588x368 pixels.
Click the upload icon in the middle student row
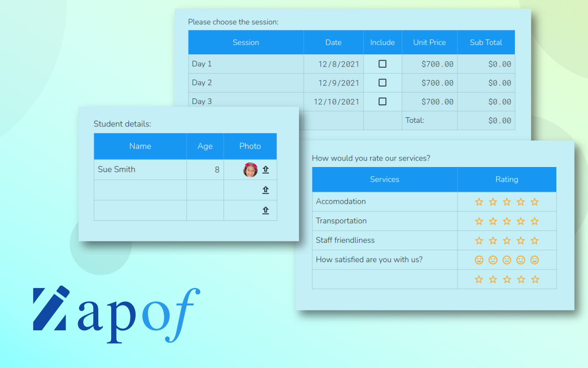pyautogui.click(x=266, y=190)
